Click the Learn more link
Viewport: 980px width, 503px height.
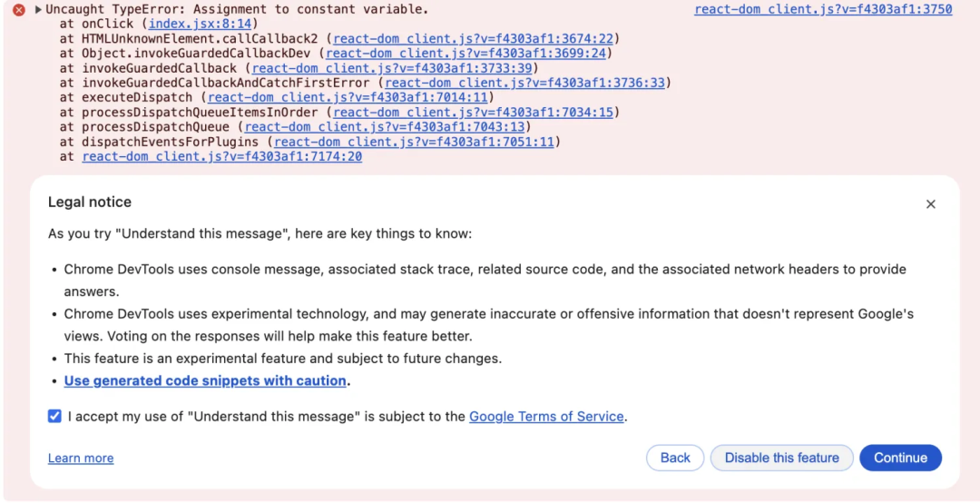[x=81, y=458]
